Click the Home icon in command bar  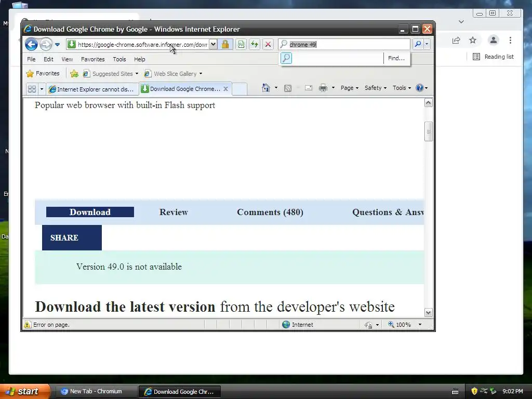265,88
